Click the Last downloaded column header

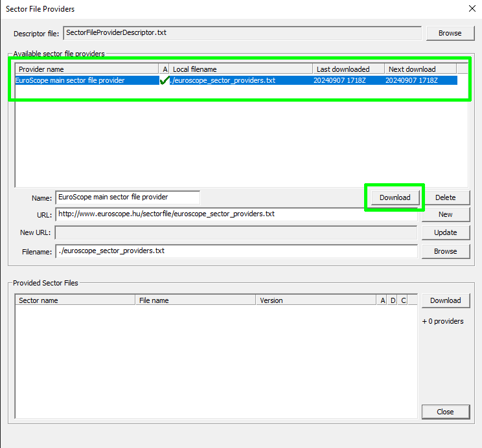click(349, 69)
